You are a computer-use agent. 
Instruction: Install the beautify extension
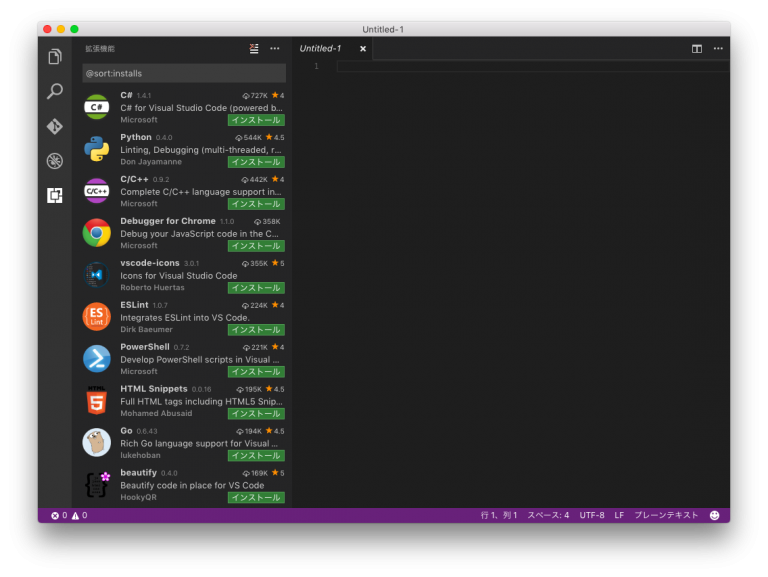click(x=256, y=498)
